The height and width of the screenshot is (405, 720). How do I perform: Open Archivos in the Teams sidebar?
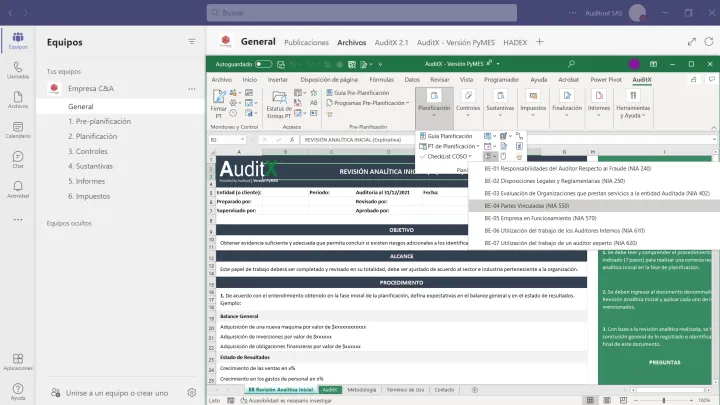[x=18, y=100]
